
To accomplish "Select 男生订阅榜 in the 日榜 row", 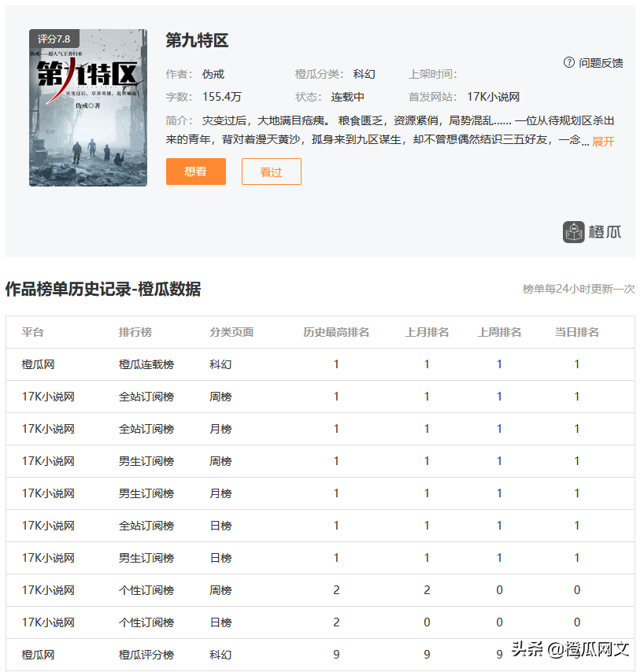I will (146, 558).
